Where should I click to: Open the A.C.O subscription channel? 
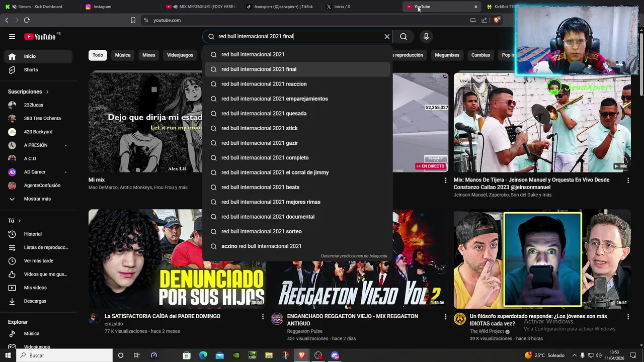click(38, 158)
